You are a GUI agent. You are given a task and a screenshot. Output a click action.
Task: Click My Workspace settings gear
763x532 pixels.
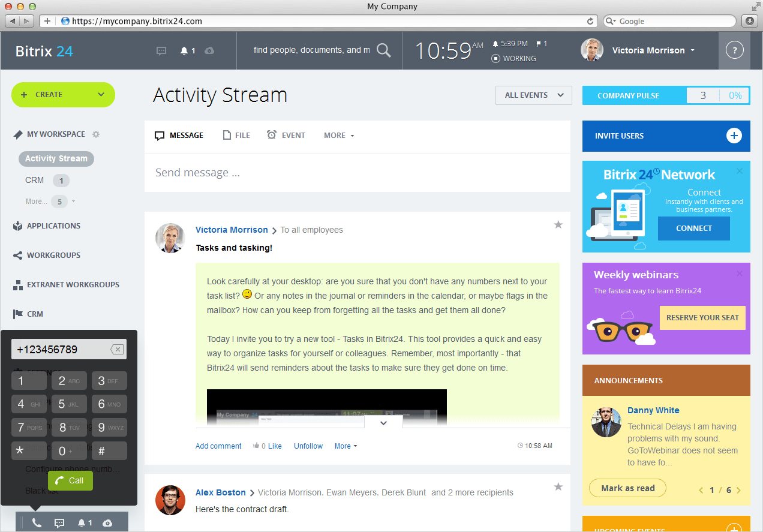click(96, 134)
